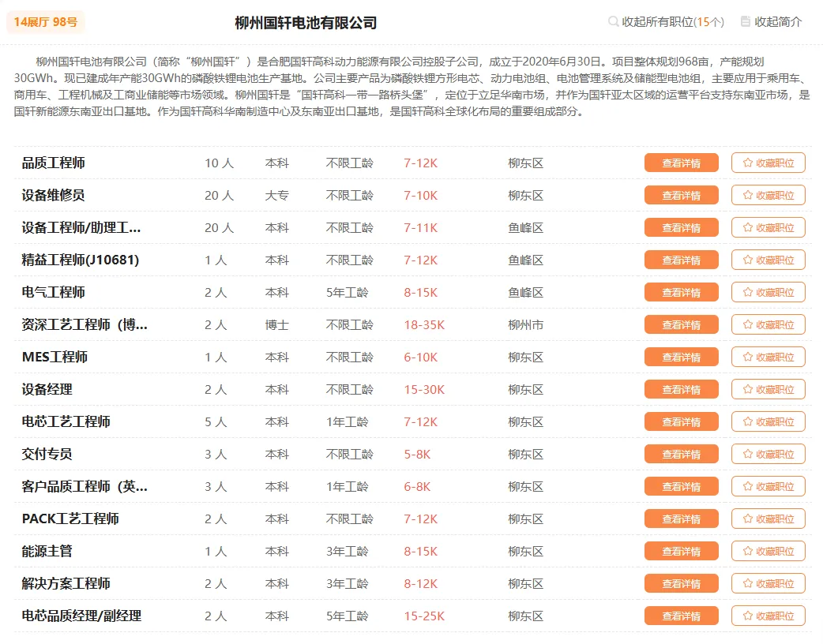Click the 15-30K salary for 设备经理
This screenshot has width=823, height=644.
click(424, 390)
